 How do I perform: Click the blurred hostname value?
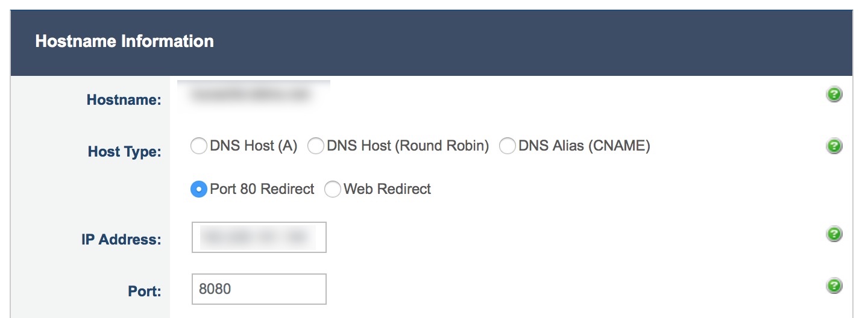pos(250,95)
